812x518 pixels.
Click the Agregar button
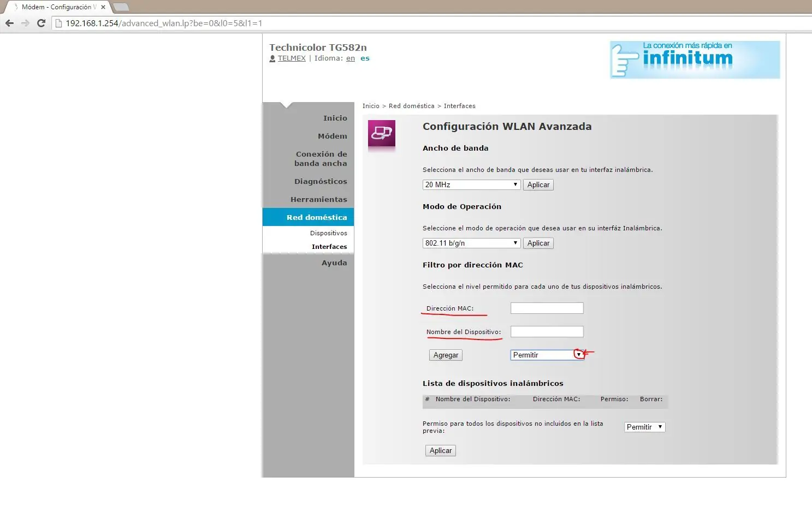pyautogui.click(x=446, y=355)
